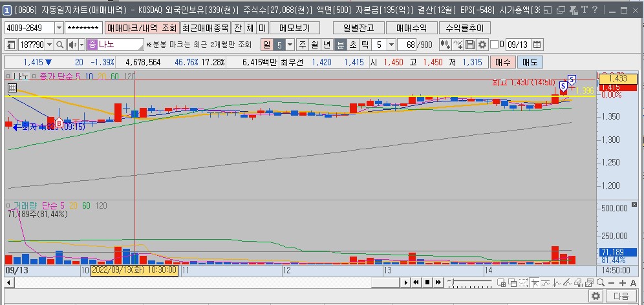Open the calendar date picker icon
This screenshot has width=644, height=305.
point(537,45)
